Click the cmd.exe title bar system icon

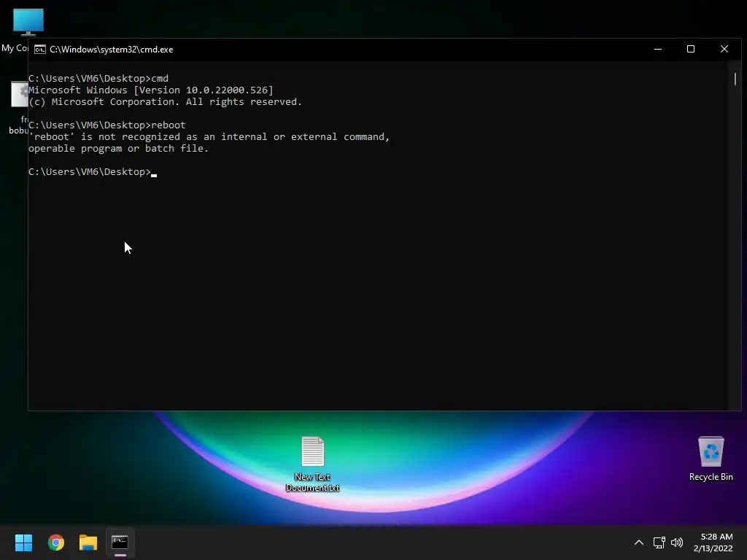(40, 50)
